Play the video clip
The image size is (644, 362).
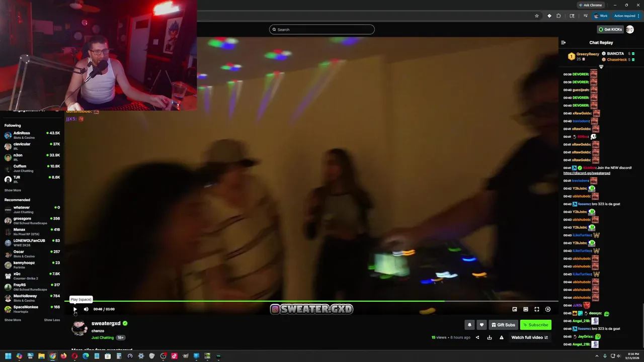click(x=75, y=309)
